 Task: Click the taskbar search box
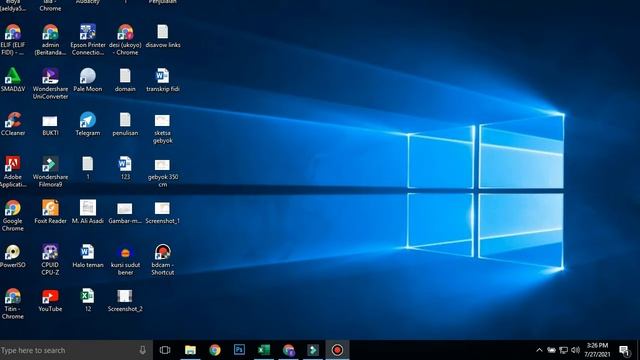76,350
